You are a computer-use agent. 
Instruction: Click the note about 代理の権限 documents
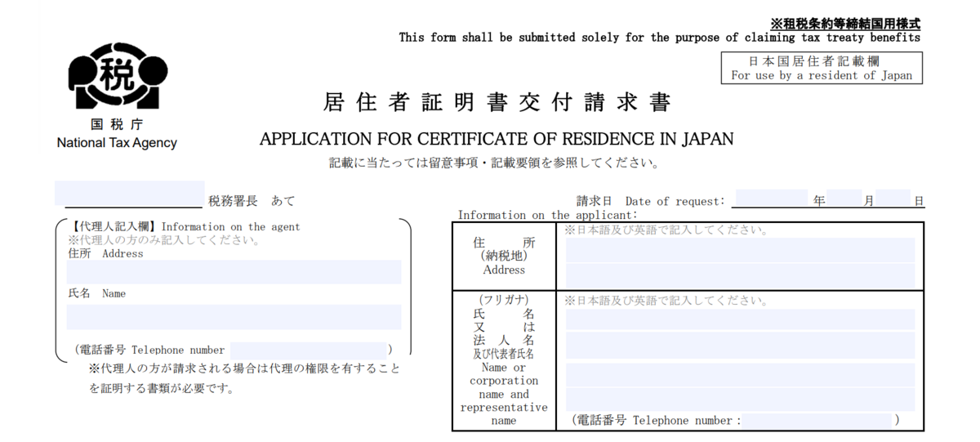[x=244, y=378]
